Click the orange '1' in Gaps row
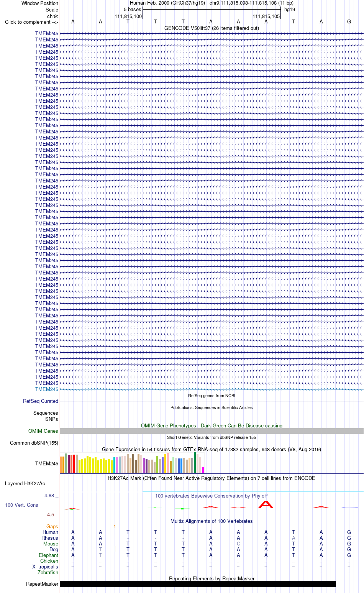The height and width of the screenshot is (593, 364). [115, 526]
